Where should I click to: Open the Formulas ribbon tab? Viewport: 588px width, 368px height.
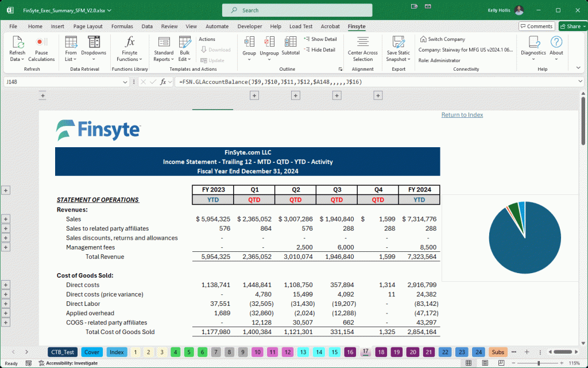pyautogui.click(x=122, y=26)
